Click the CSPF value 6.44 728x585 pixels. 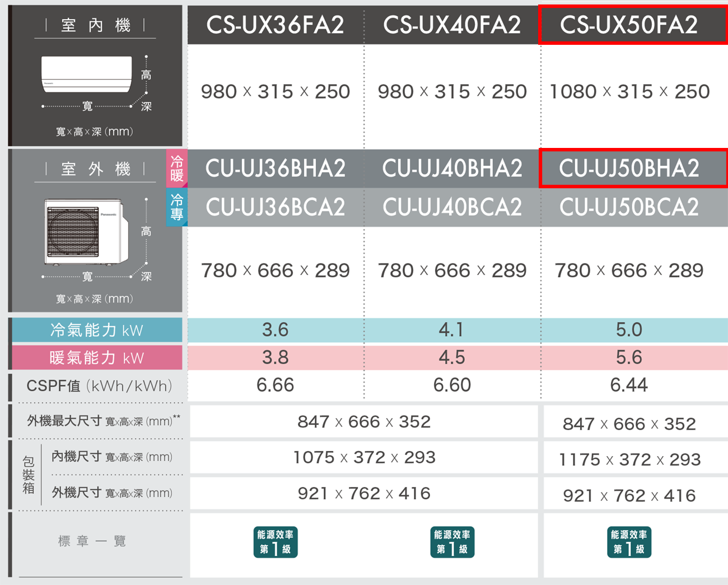pos(629,385)
